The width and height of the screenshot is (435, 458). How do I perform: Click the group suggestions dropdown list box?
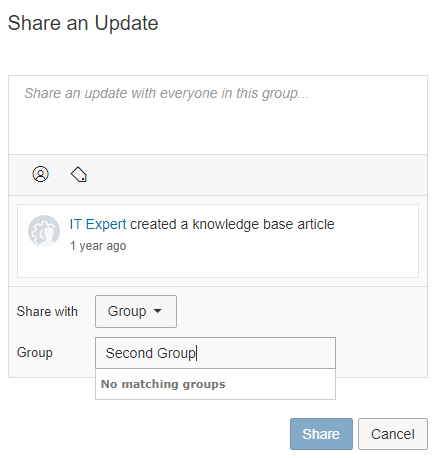[x=215, y=384]
